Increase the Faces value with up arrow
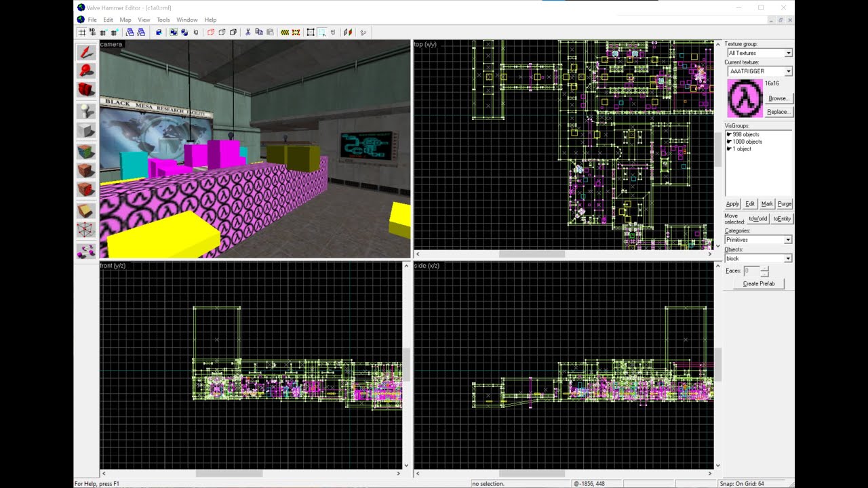Screen dimensions: 868x488 pos(765,268)
